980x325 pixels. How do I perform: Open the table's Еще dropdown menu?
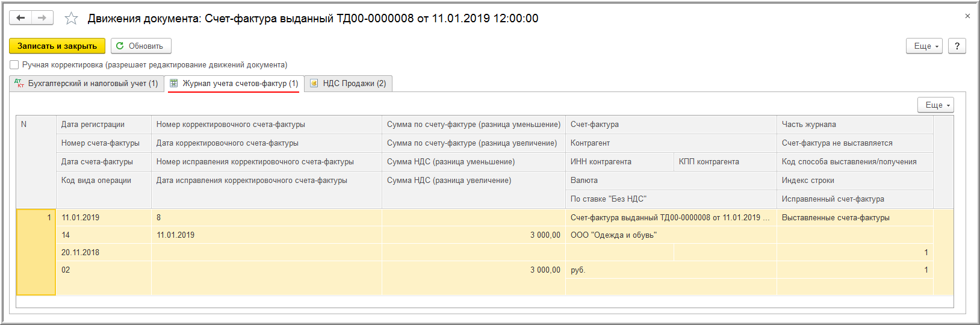[x=935, y=105]
